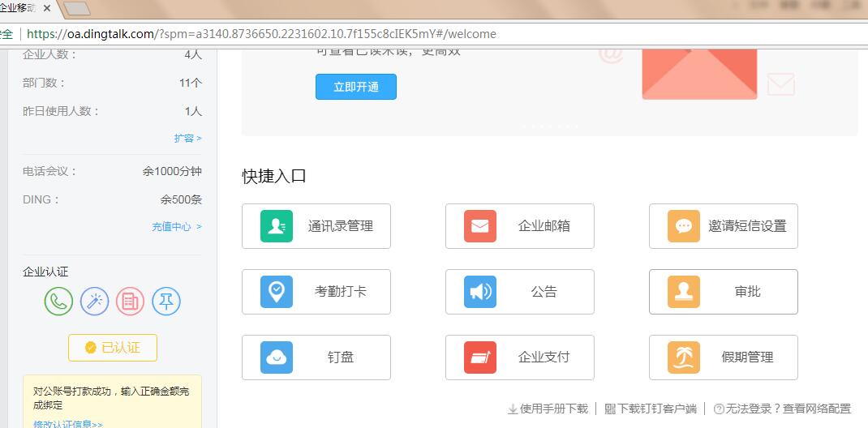The height and width of the screenshot is (428, 868).
Task: Click the 余1000分钟 value
Action: pos(172,171)
